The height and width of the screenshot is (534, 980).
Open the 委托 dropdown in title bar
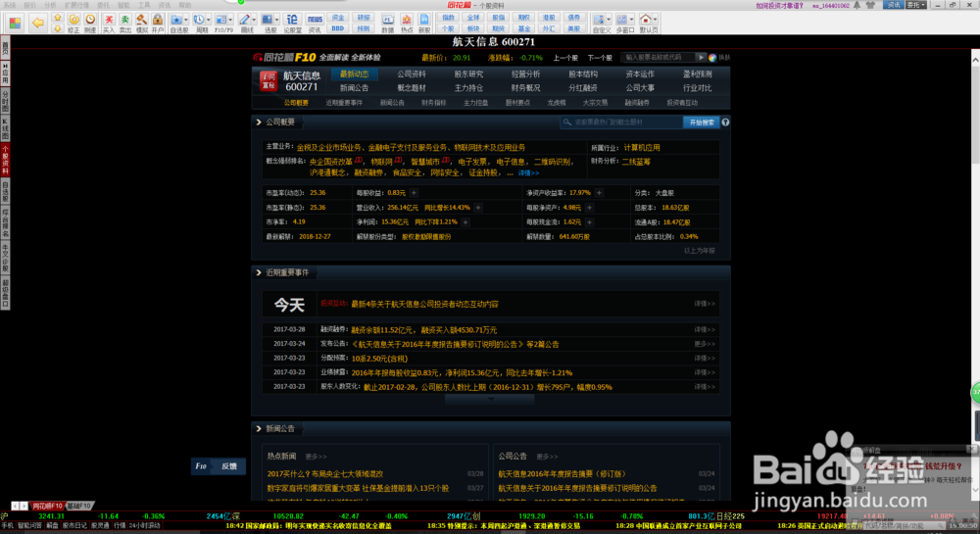pos(917,5)
